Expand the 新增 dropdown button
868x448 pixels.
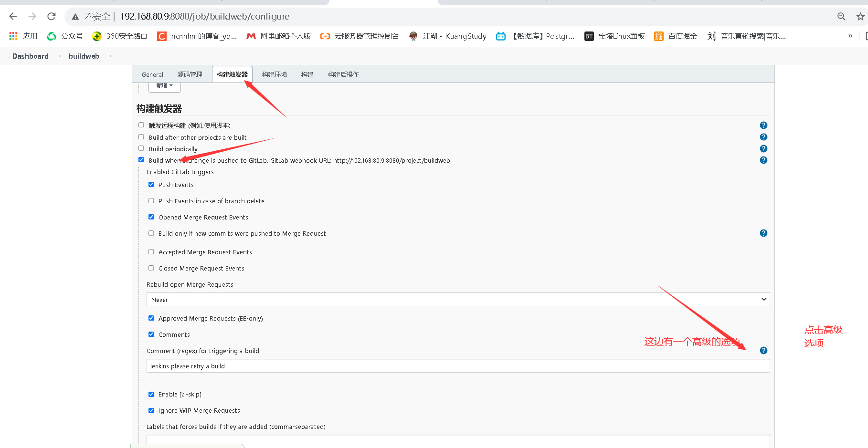tap(164, 86)
